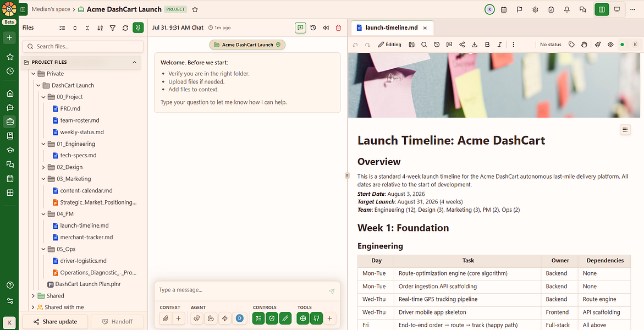
Task: Attach a file with the paperclip icon
Action: (x=166, y=318)
